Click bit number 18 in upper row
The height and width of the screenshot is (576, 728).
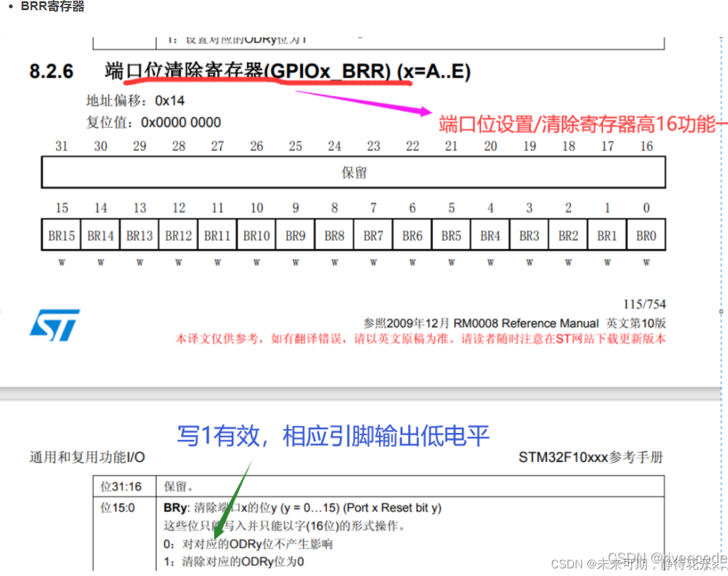tap(568, 146)
